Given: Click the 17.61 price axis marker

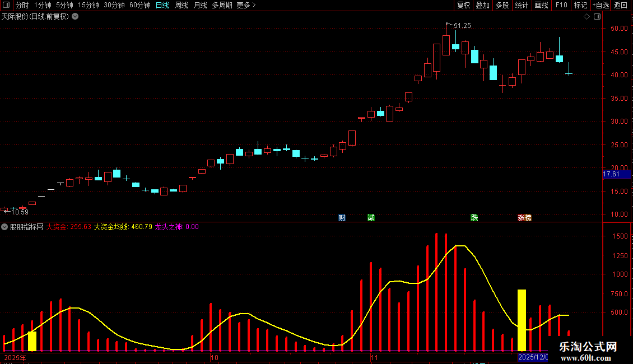Looking at the screenshot, I should tap(616, 174).
